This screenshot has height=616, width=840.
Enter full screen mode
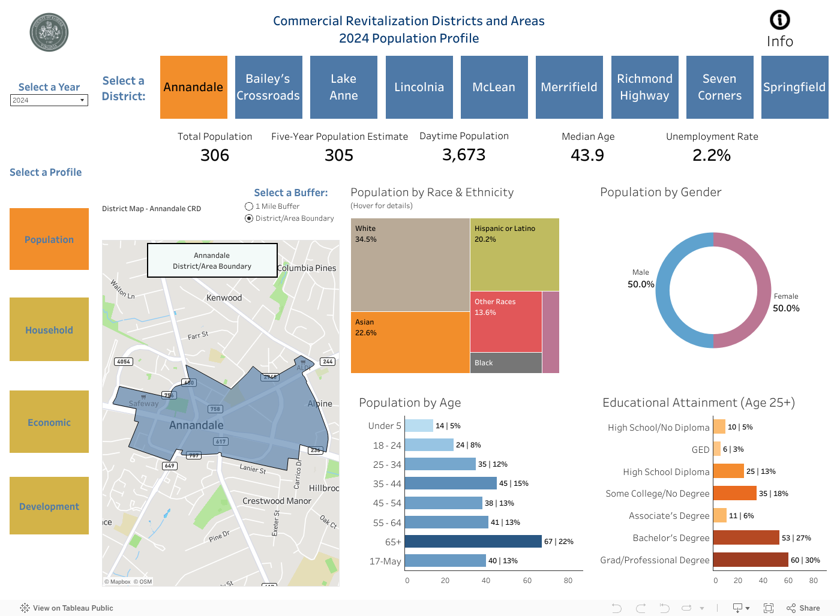tap(769, 608)
